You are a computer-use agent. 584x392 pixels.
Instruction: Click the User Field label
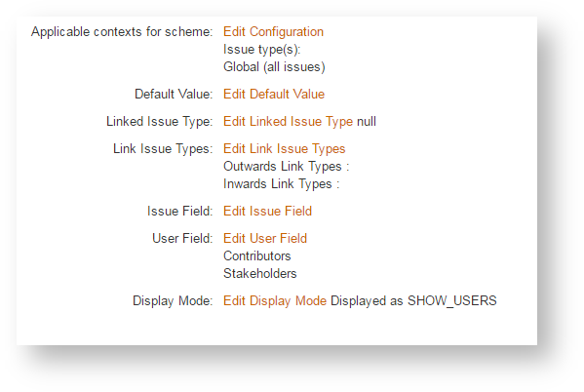[182, 239]
